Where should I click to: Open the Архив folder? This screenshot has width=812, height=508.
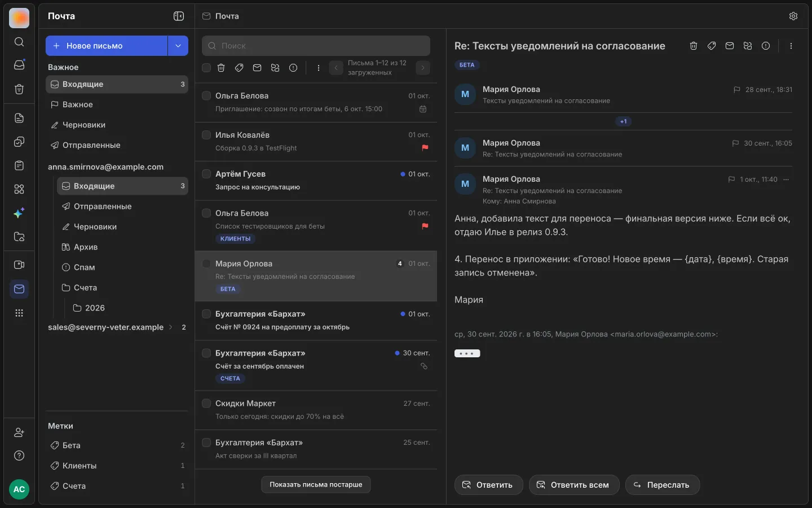[x=122, y=247]
